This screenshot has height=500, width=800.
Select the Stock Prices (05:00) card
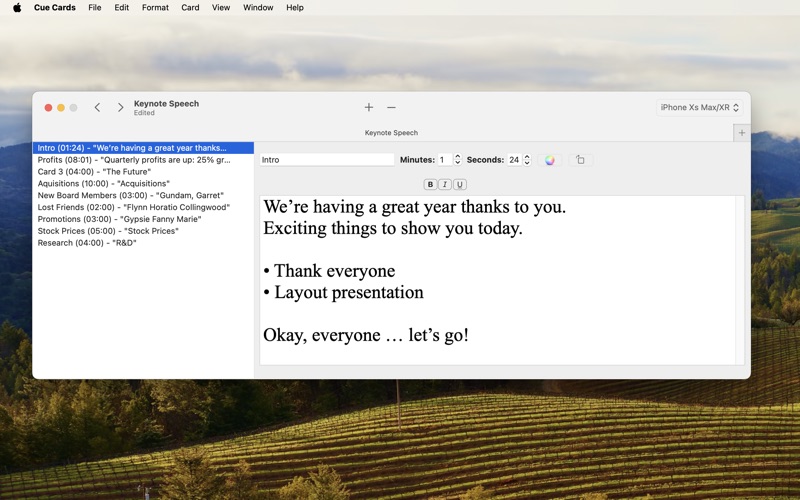pos(143,231)
